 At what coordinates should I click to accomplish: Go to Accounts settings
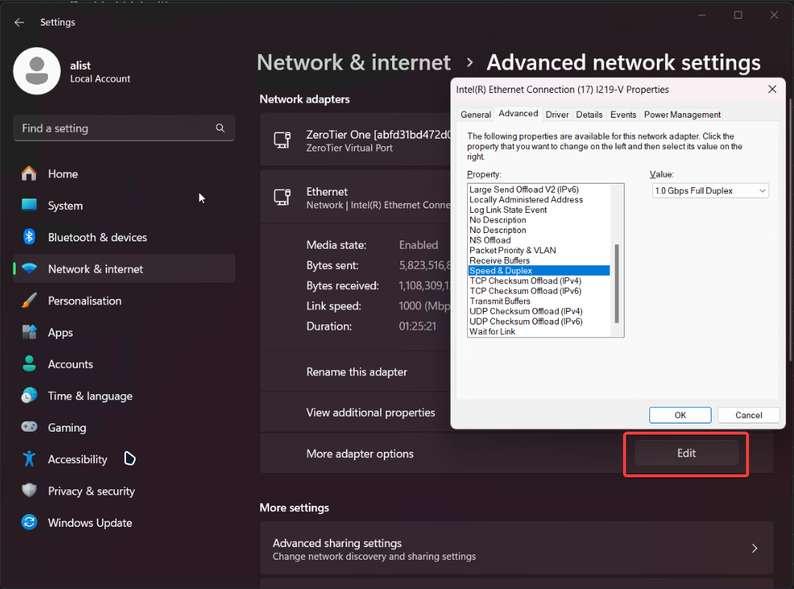point(124,364)
